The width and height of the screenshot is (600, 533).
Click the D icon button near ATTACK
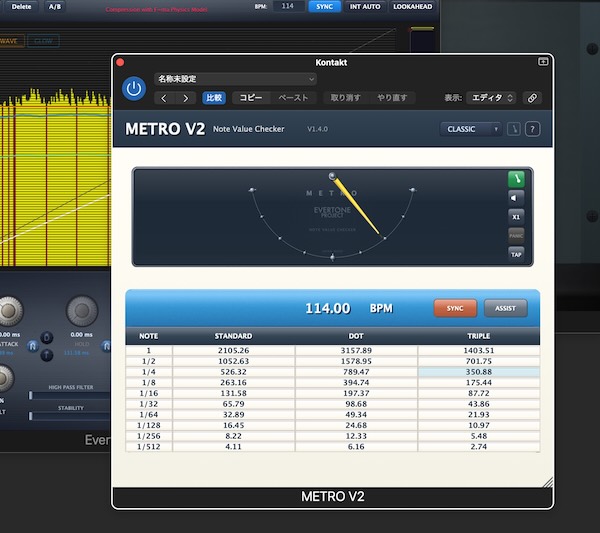(47, 337)
